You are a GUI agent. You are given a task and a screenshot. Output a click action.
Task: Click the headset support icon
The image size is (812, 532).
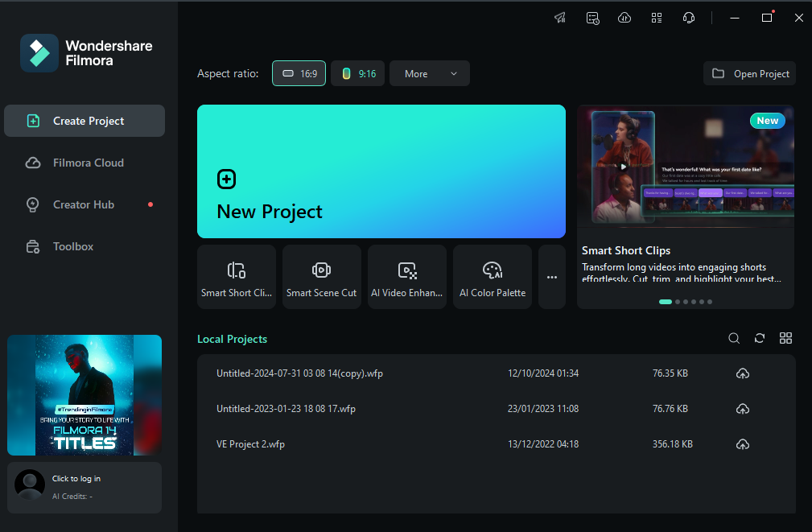pos(689,19)
